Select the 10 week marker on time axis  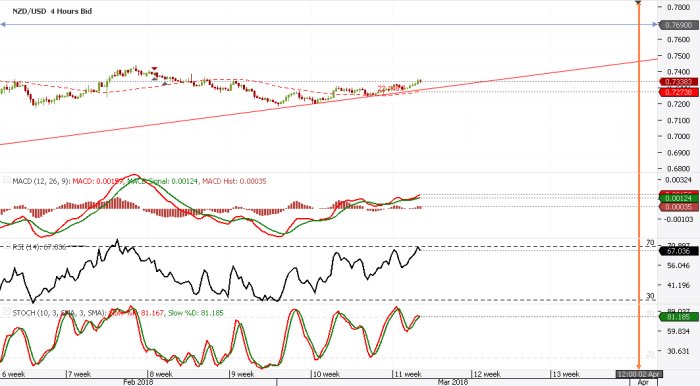pos(326,374)
